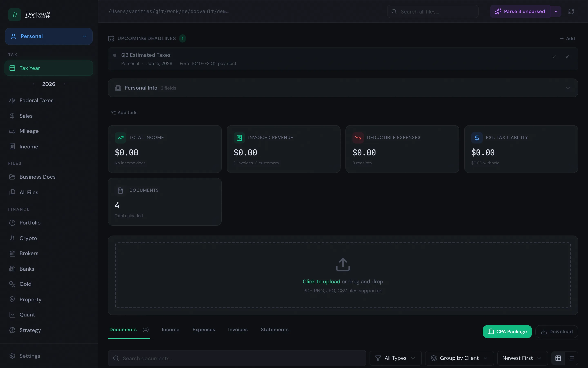
Task: Click 'Form 1040-ES Q2 payment.' text
Action: pos(208,64)
